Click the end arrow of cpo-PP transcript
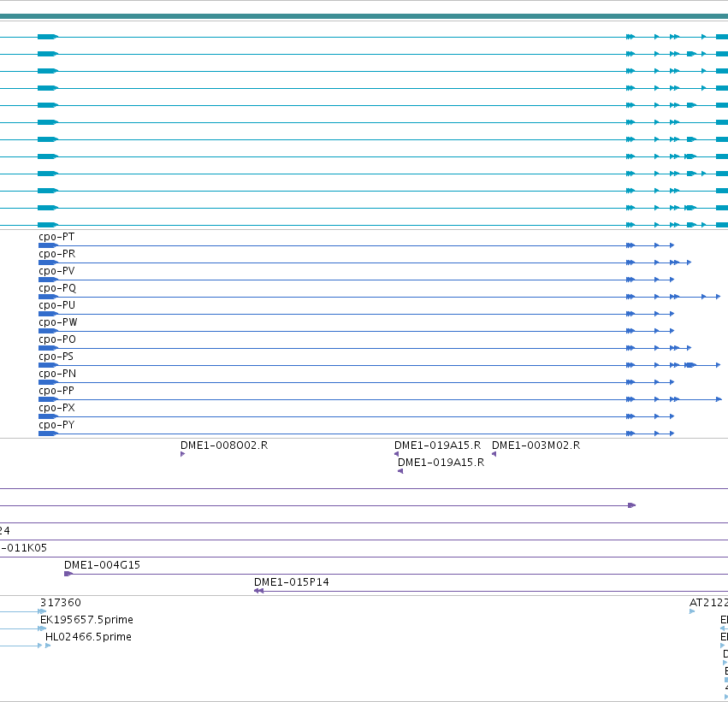Screen dimensions: 728x702 click(x=719, y=399)
